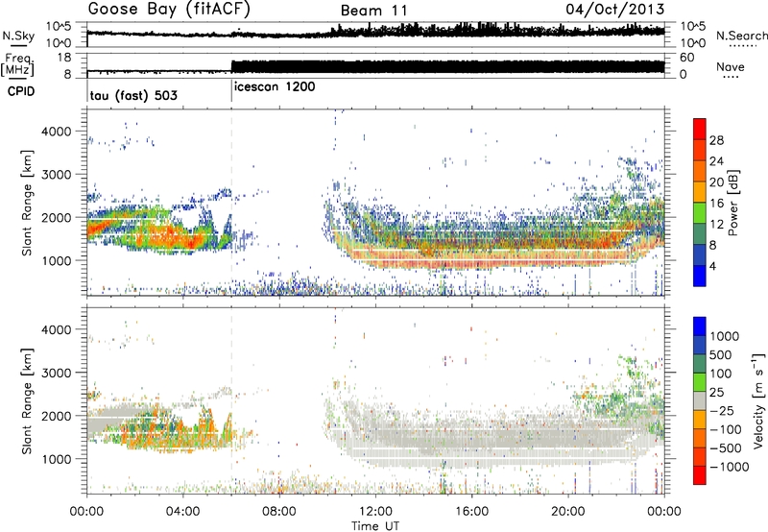
Task: Click the '500' value on Velocity colorbar
Action: pos(723,355)
